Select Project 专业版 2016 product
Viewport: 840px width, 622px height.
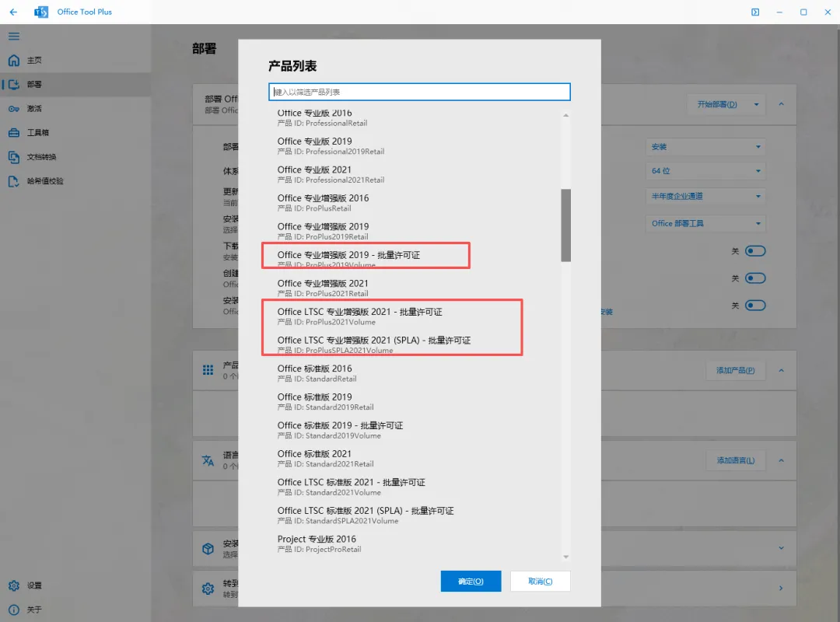pos(414,543)
